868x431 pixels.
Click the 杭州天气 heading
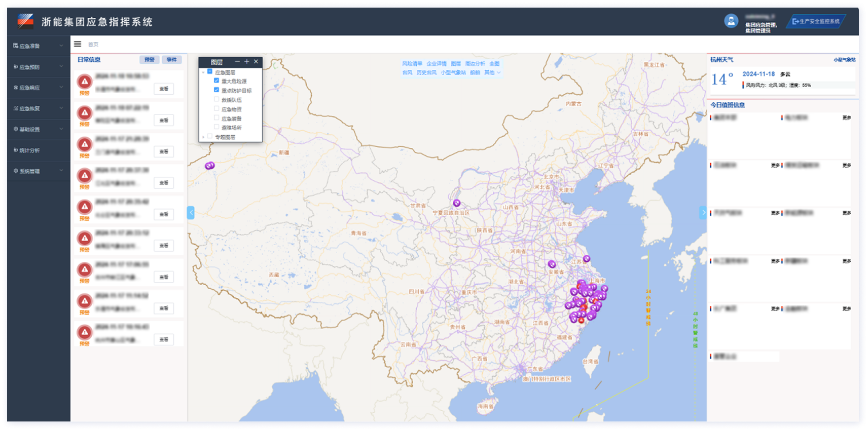coord(721,60)
